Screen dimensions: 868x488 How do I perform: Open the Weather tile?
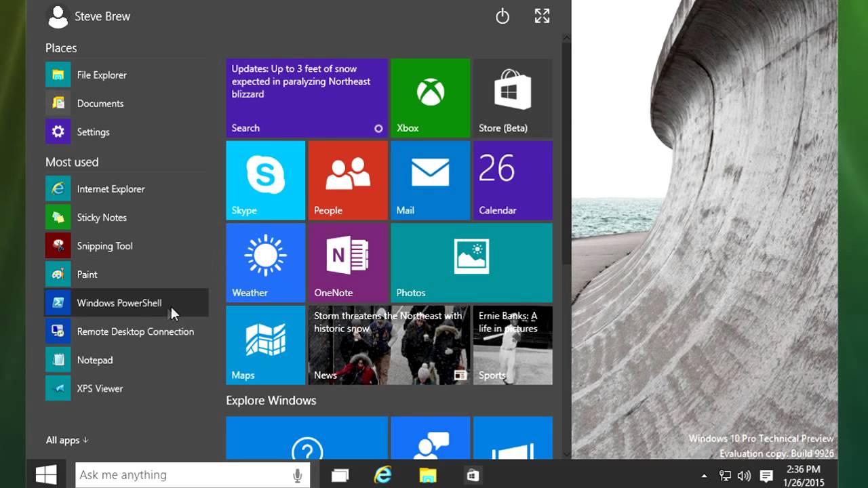(266, 263)
